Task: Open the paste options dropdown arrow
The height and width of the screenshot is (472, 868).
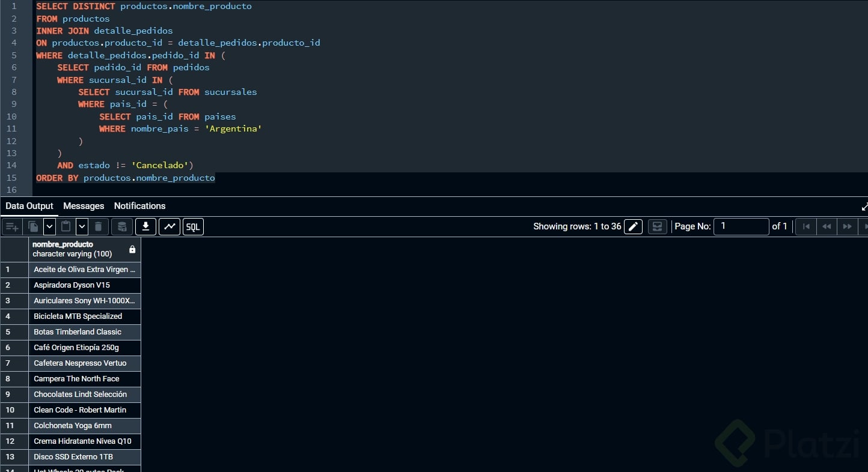Action: pos(82,226)
